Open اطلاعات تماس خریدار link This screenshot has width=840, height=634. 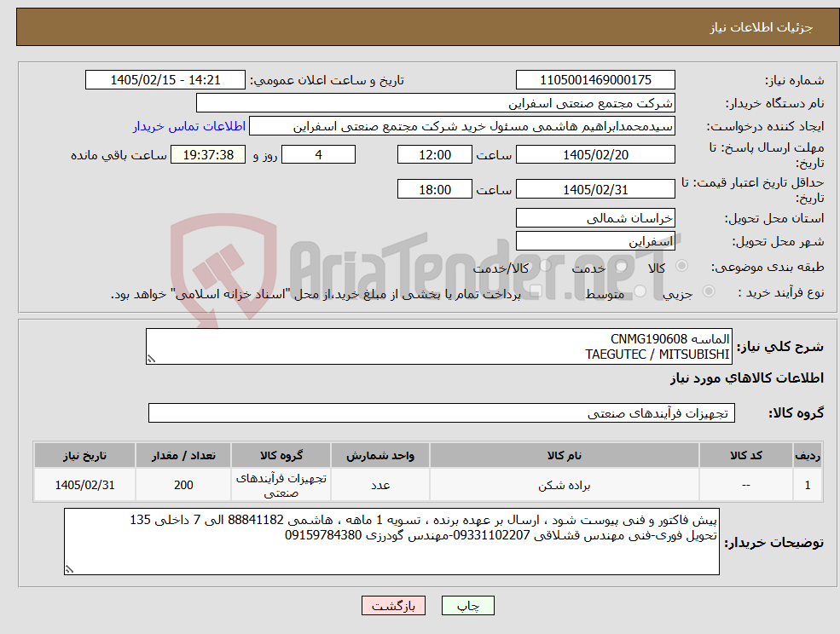[189, 126]
